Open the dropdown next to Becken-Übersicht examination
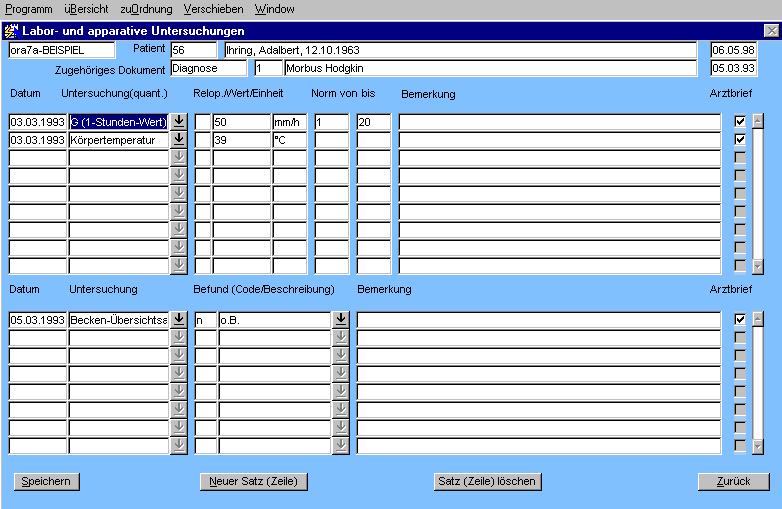The height and width of the screenshot is (509, 782). [x=179, y=320]
